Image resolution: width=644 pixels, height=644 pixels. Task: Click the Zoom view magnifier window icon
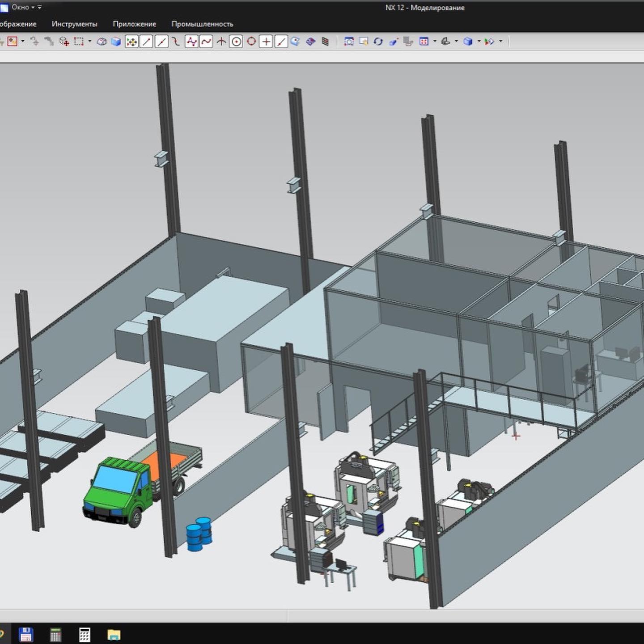coord(349,42)
